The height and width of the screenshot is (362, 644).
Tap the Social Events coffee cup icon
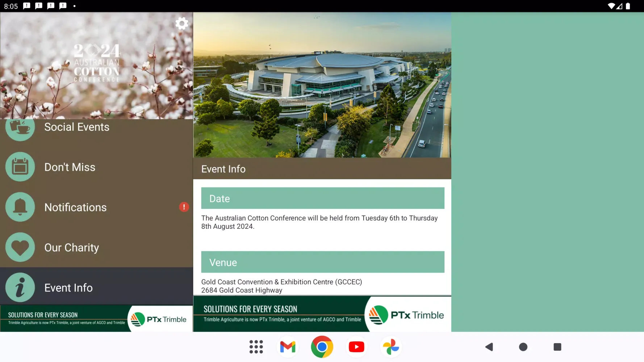coord(20,127)
